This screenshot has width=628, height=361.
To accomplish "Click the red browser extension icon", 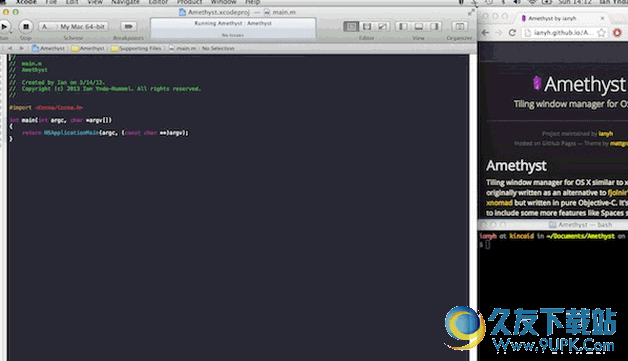I will (x=617, y=33).
